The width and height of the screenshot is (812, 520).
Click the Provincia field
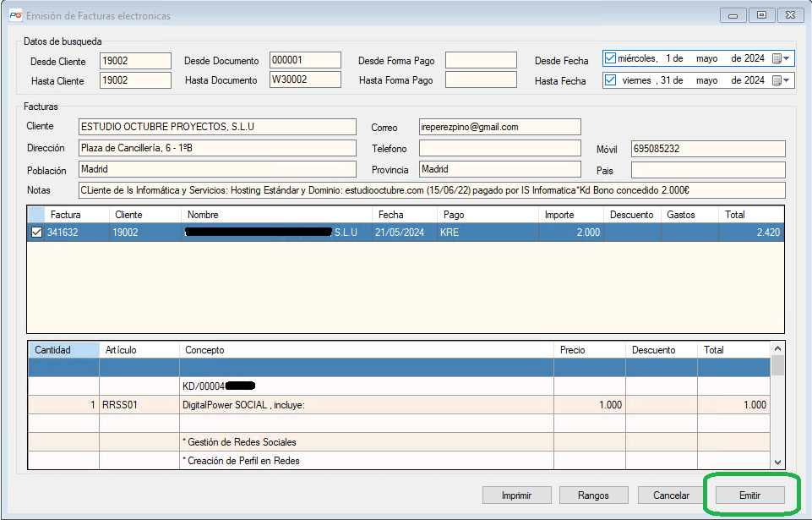click(499, 170)
